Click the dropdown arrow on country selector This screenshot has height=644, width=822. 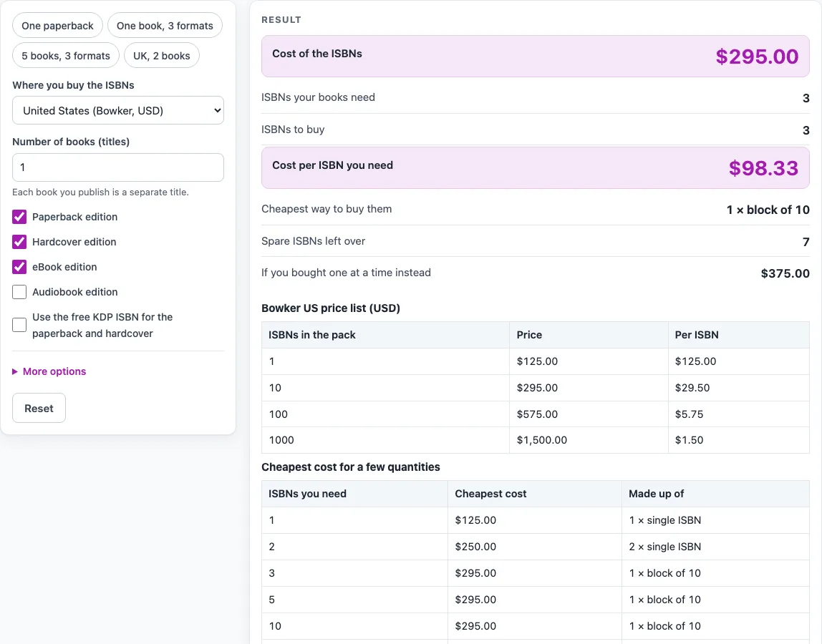click(x=217, y=110)
